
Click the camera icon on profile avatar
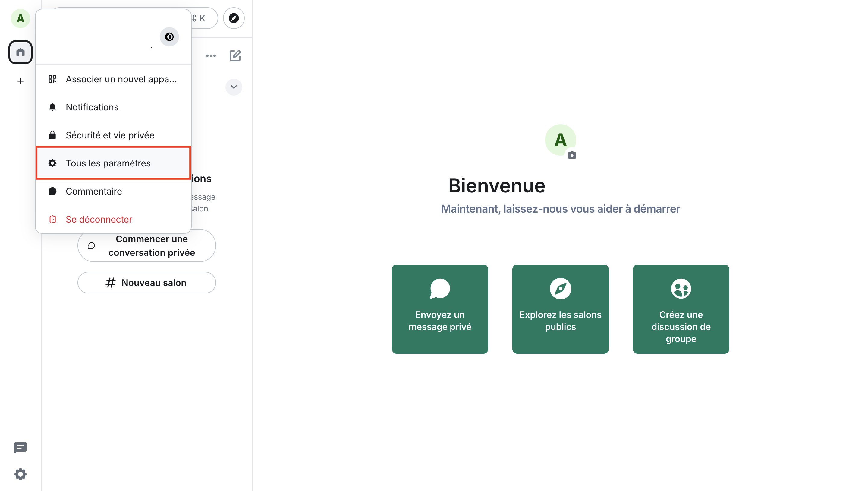click(571, 155)
